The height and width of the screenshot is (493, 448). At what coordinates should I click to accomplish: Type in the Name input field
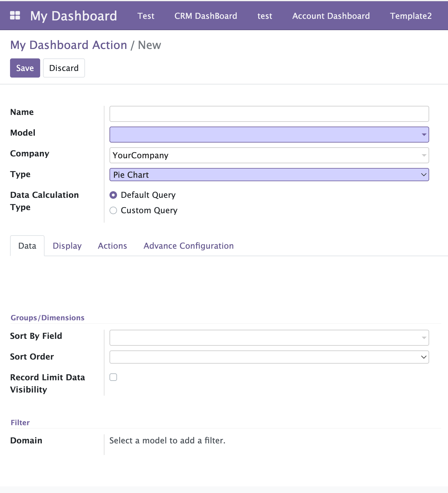click(269, 114)
